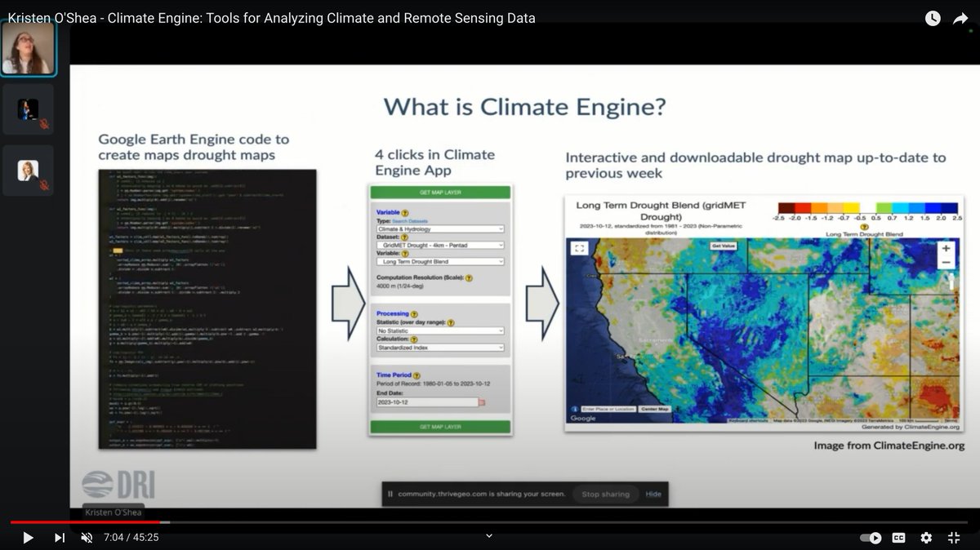
Task: Click the Kristen O'Shea name label
Action: point(114,512)
